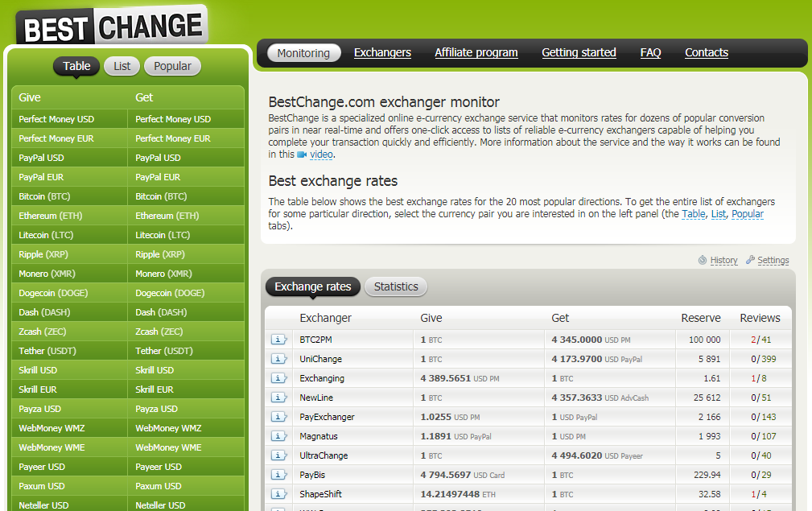Click the Settings wrench icon
The width and height of the screenshot is (812, 511).
tap(750, 260)
